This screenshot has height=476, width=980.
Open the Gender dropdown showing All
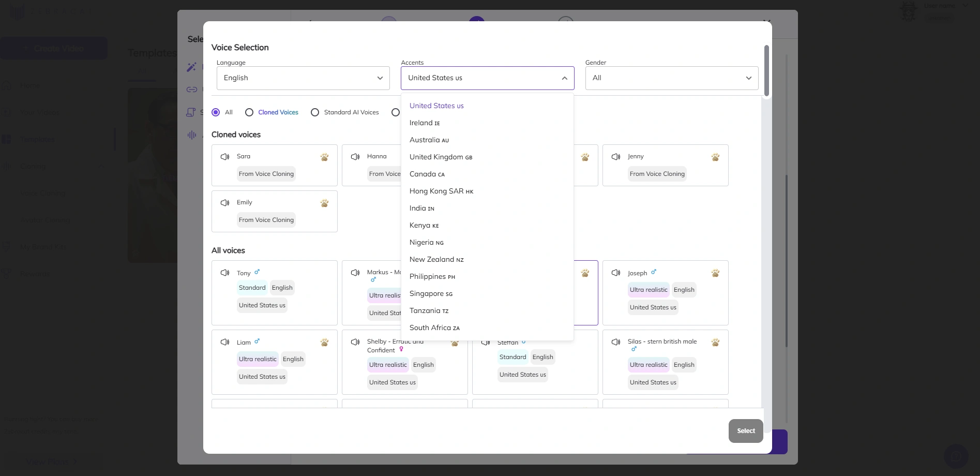(x=672, y=78)
